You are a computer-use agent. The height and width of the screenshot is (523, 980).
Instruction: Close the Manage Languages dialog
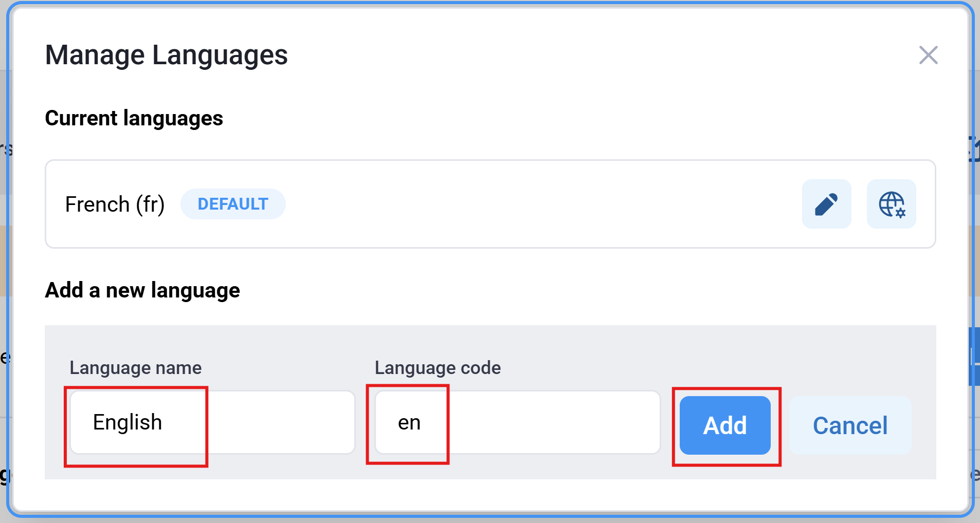click(928, 55)
